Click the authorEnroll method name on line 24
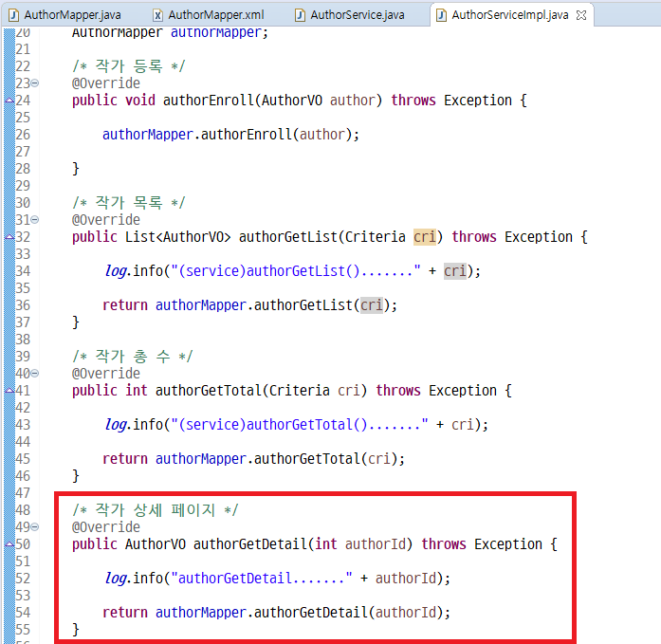 coord(209,101)
